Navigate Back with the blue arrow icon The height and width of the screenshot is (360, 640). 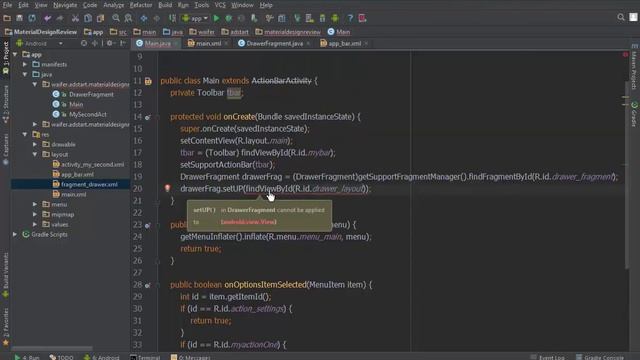click(144, 18)
